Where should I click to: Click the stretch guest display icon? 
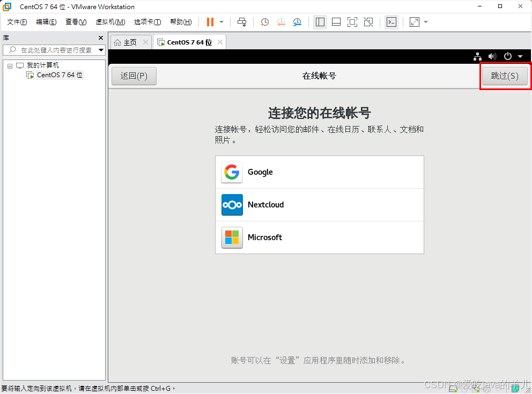414,22
